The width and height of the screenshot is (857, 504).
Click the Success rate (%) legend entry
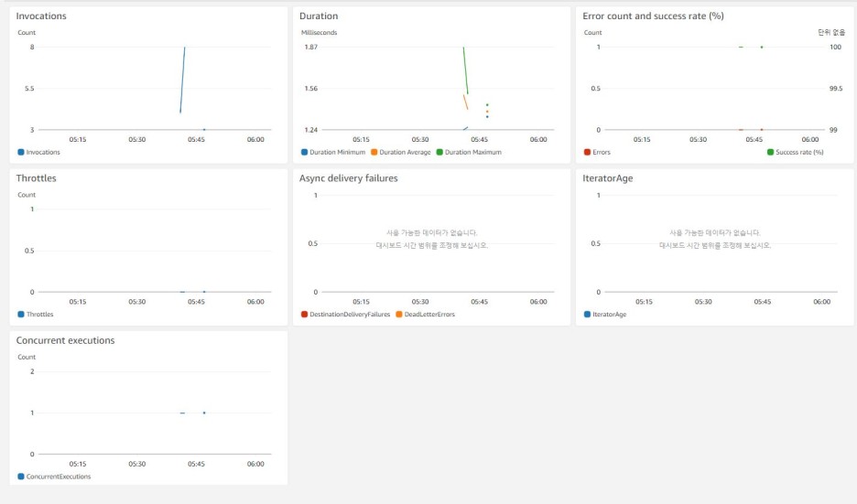coord(796,153)
